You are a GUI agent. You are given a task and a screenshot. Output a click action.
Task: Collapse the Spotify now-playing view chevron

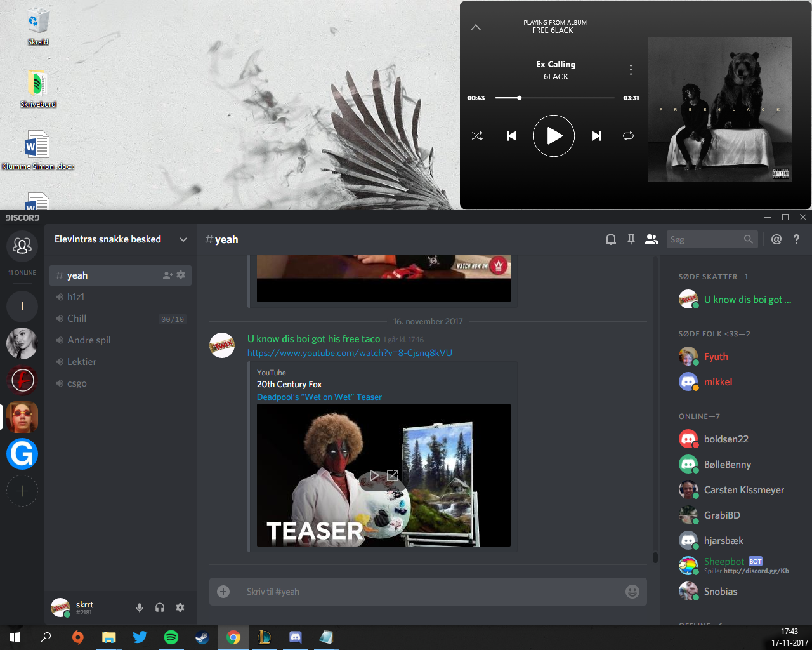[476, 27]
